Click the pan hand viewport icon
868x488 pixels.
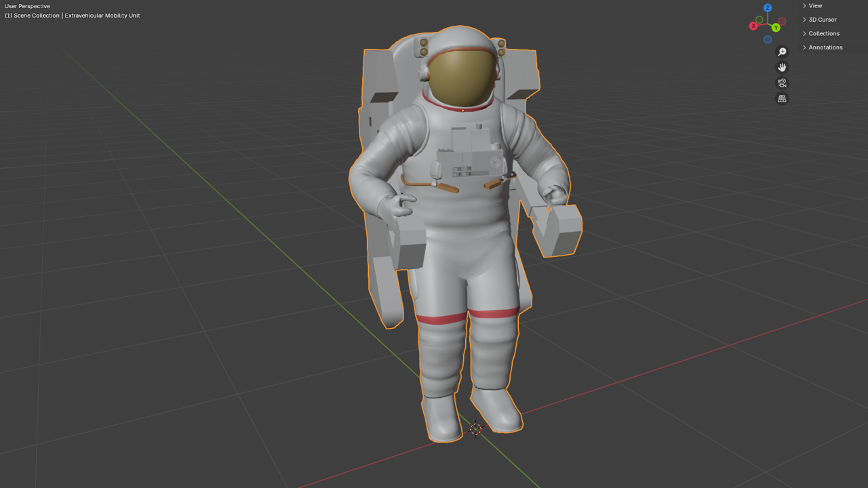782,68
